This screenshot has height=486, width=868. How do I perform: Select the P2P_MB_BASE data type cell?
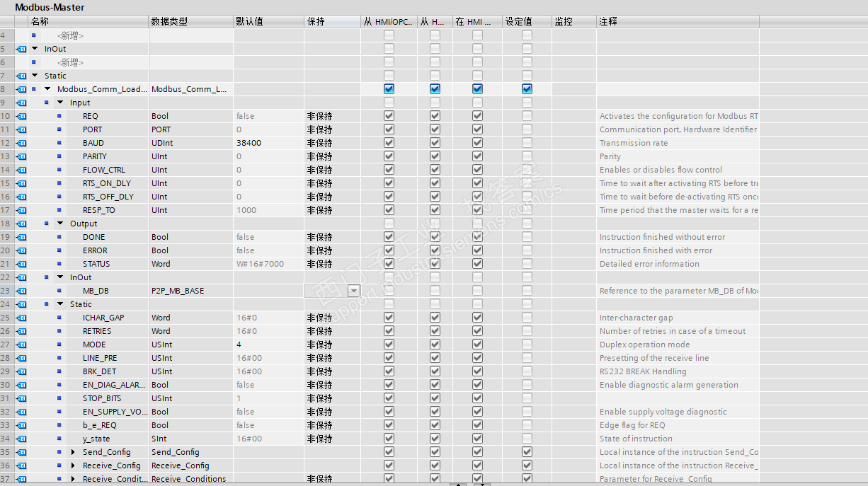click(190, 291)
